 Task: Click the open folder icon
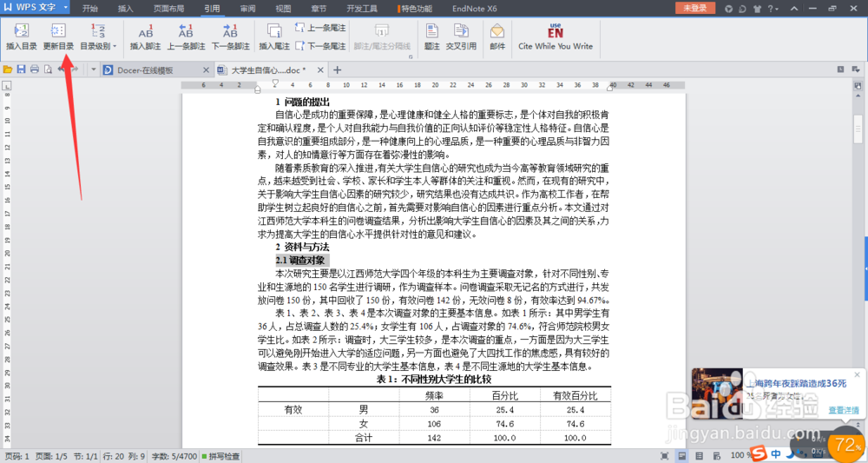8,69
